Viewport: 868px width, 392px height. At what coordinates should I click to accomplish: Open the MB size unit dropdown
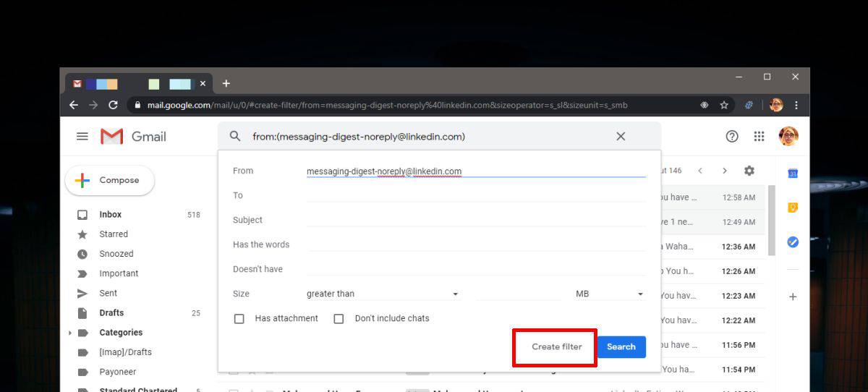pyautogui.click(x=609, y=294)
